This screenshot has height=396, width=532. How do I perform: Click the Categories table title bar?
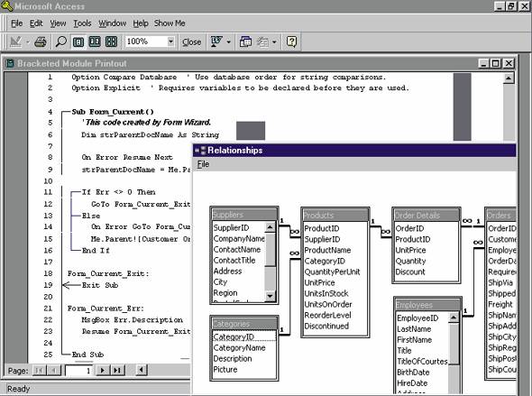click(x=244, y=324)
